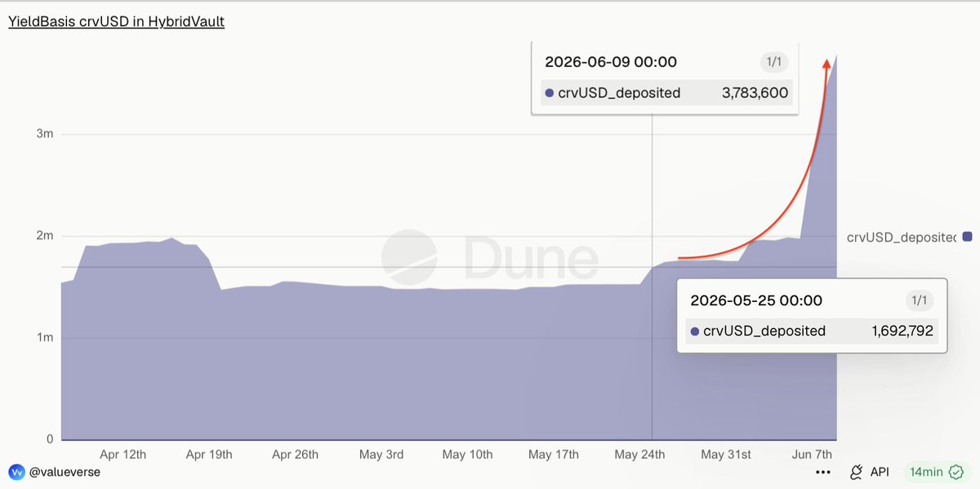Screen dimensions: 980x489
Task: Click the May 17th x-axis label
Action: (554, 454)
